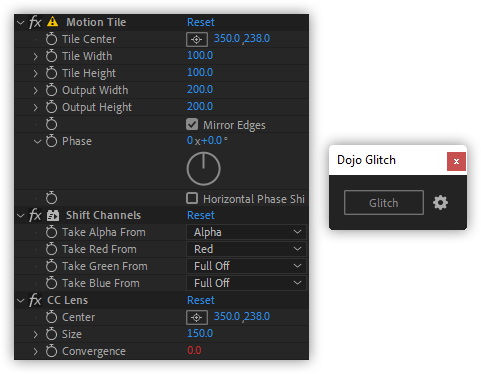Click the Phase angle dial
The height and width of the screenshot is (374, 481).
[x=203, y=169]
